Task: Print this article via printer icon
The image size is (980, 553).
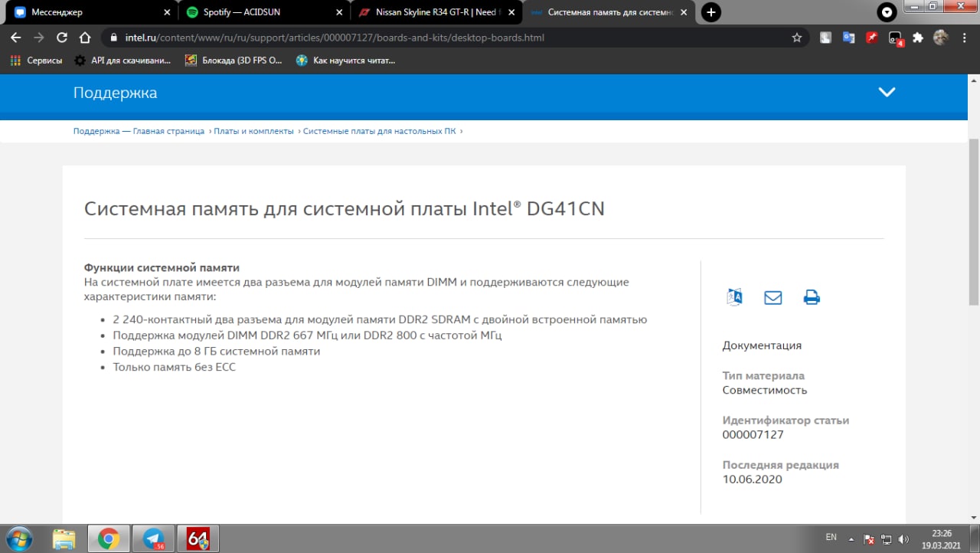Action: 812,297
